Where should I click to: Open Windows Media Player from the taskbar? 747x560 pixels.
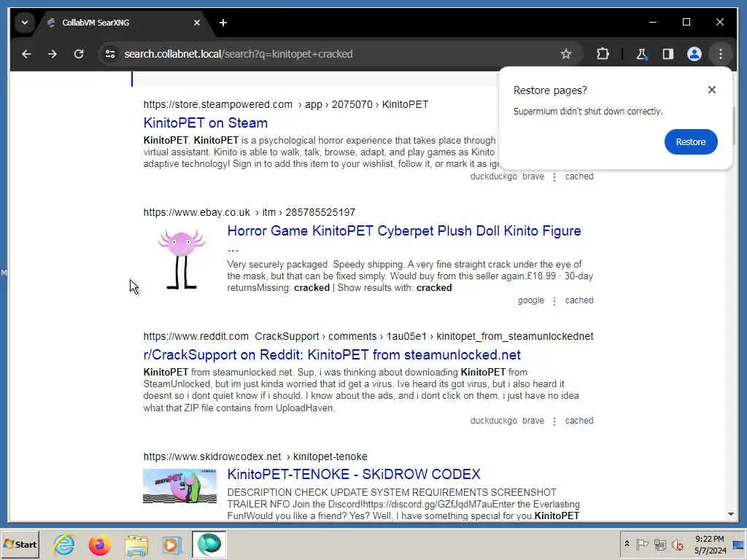171,544
